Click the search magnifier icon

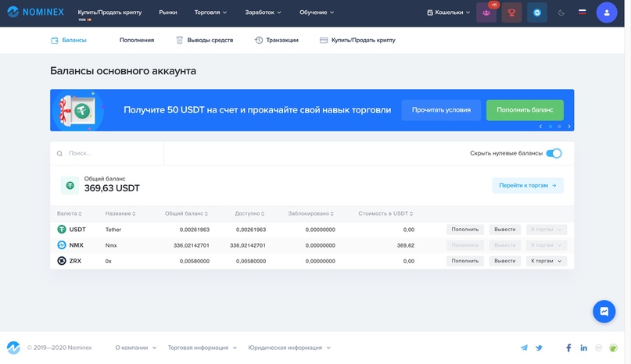coord(59,153)
